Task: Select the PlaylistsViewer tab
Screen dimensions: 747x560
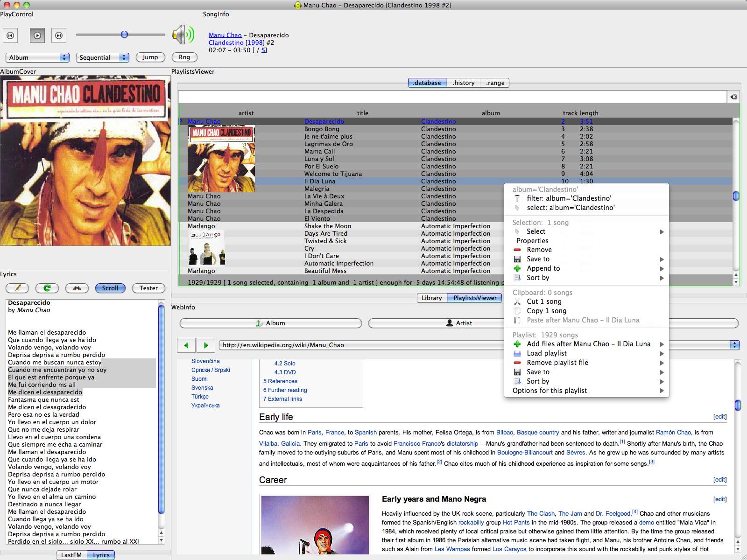Action: 475,298
